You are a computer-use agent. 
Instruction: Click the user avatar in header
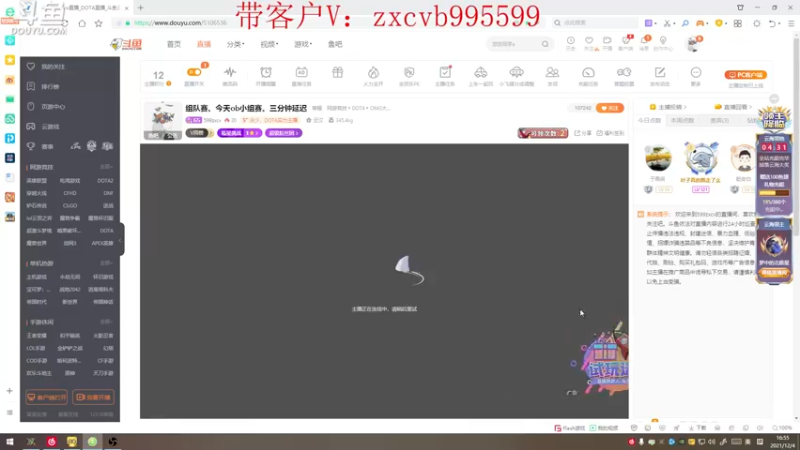tap(693, 44)
